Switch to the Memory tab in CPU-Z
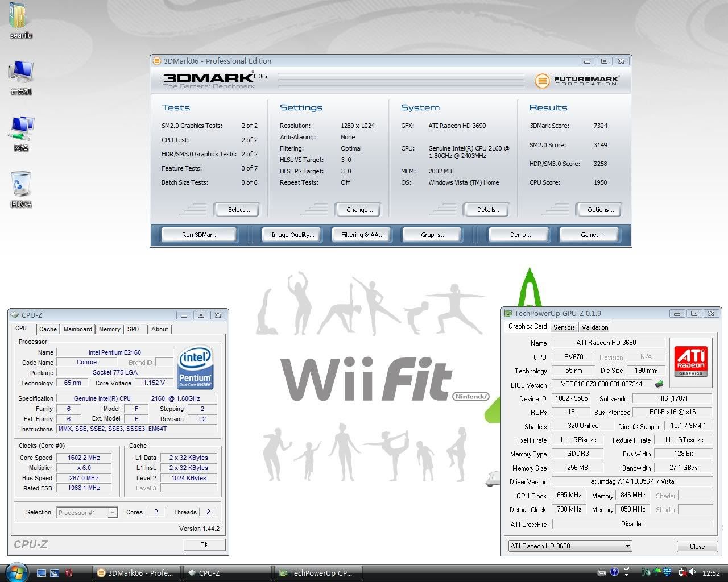The height and width of the screenshot is (582, 728). (110, 329)
